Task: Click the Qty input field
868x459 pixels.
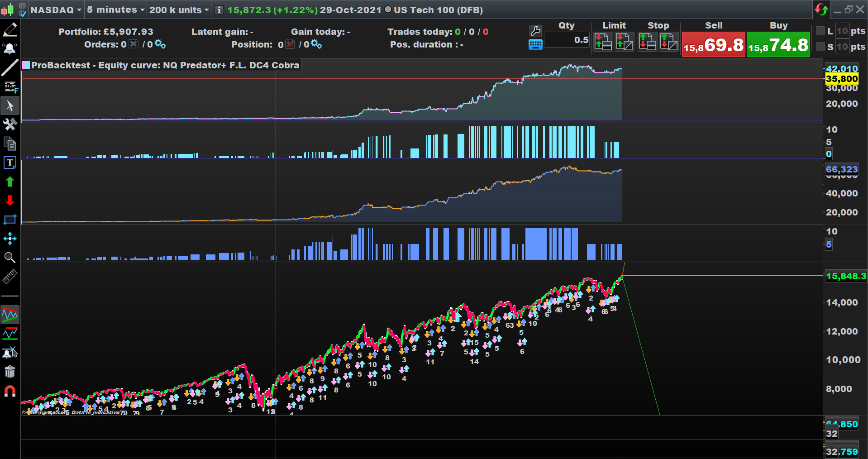Action: pos(567,40)
